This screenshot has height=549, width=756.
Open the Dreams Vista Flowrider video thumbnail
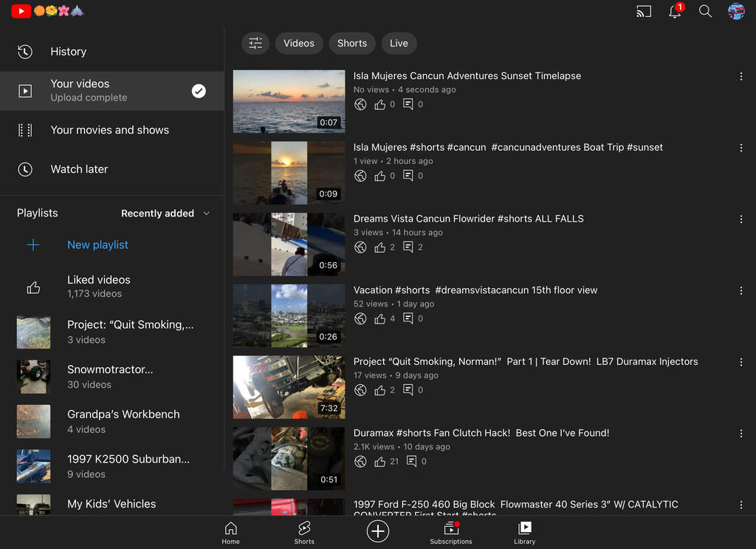click(x=289, y=245)
